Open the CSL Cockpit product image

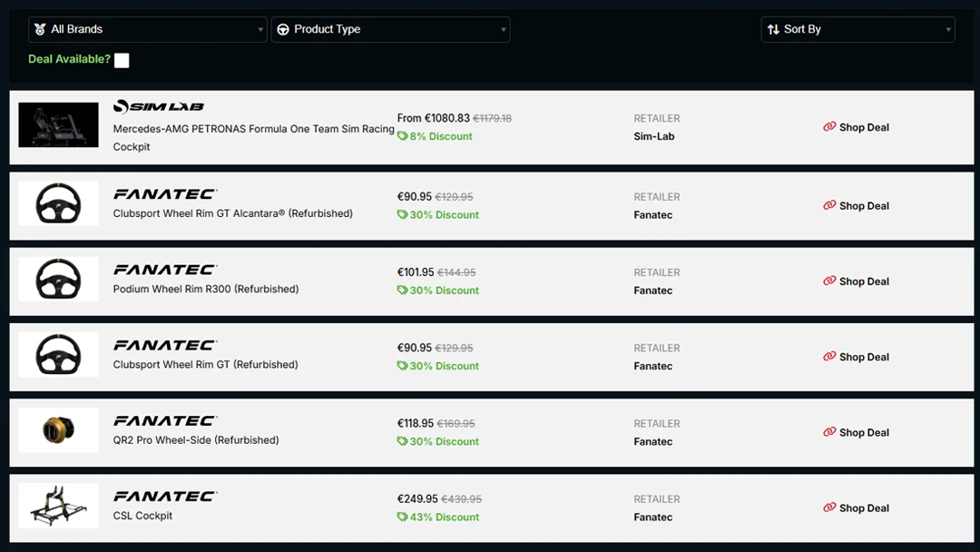pyautogui.click(x=58, y=506)
